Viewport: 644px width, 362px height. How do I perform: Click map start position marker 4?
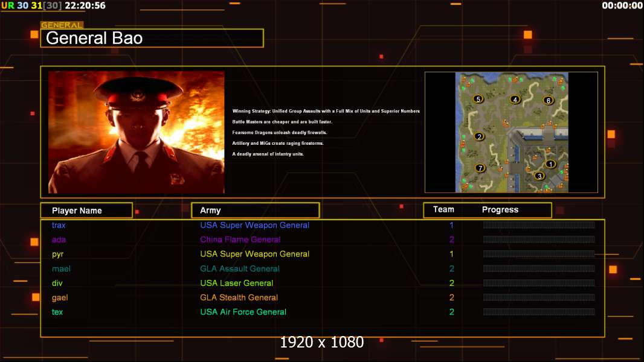[515, 99]
